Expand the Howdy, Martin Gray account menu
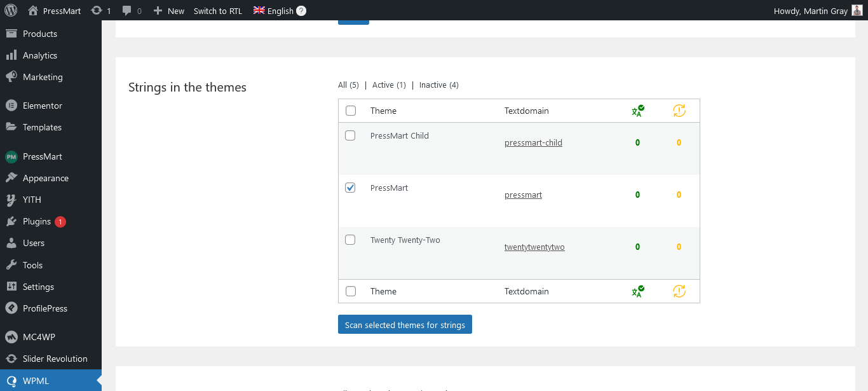Image resolution: width=868 pixels, height=391 pixels. (810, 11)
